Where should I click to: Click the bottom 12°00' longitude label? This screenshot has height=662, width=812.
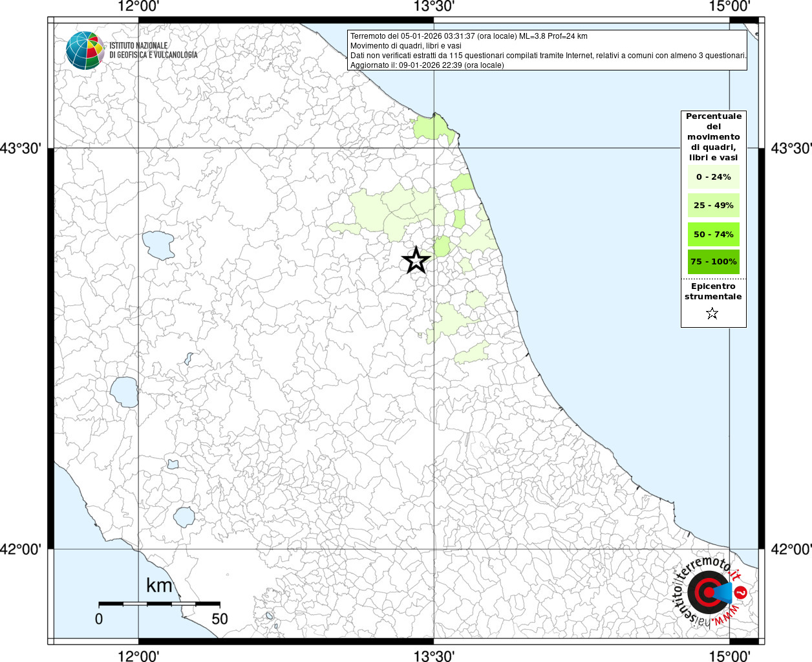click(x=138, y=656)
